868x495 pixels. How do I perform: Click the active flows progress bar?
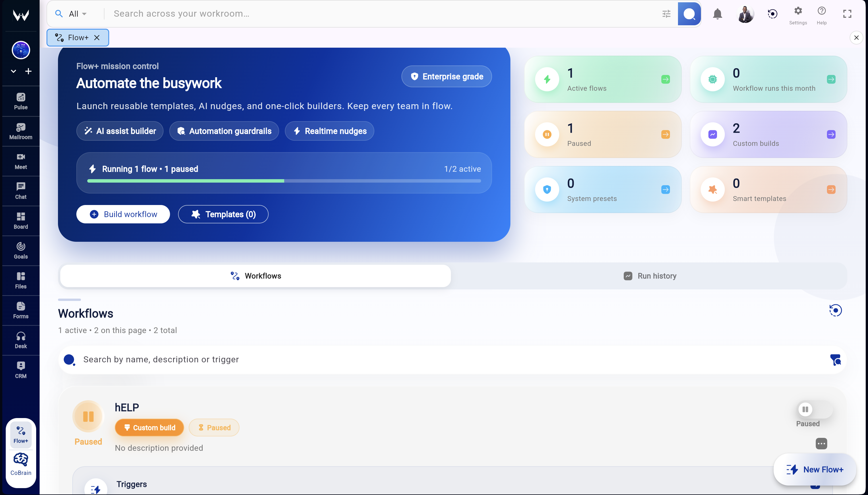tap(284, 181)
